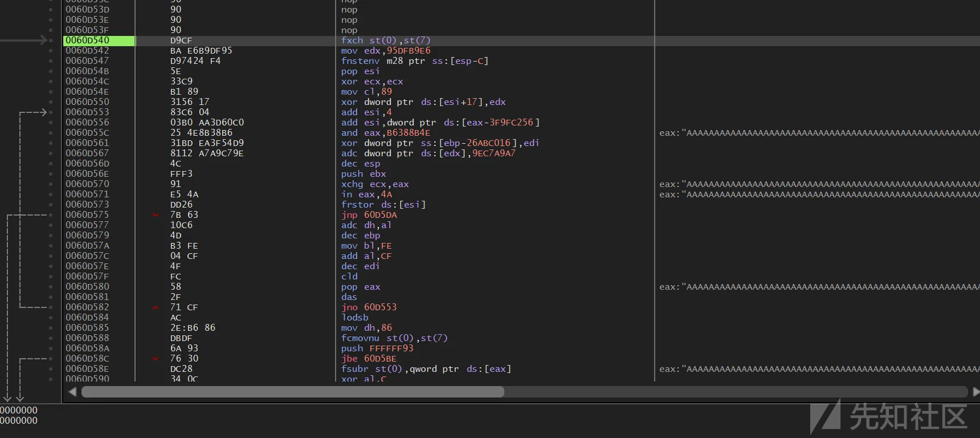Toggle breakpoint dot beside 0060D540
Screen dimensions: 980x438
click(x=51, y=40)
